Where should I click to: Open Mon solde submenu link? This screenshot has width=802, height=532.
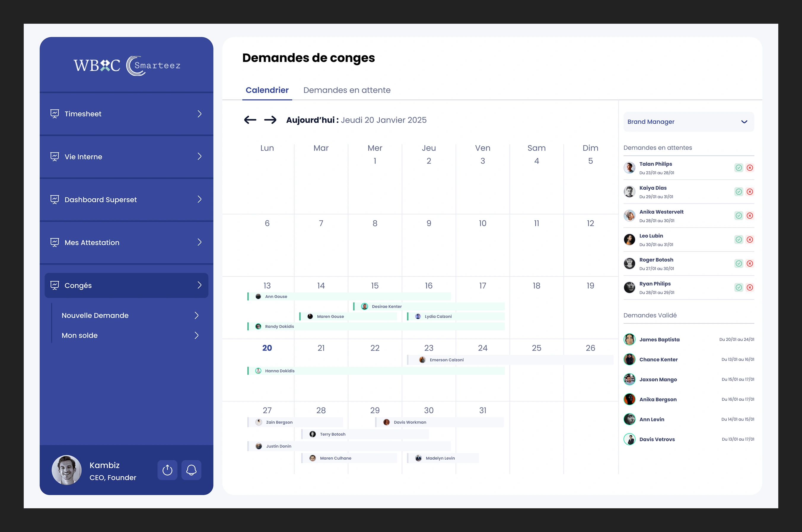click(80, 336)
